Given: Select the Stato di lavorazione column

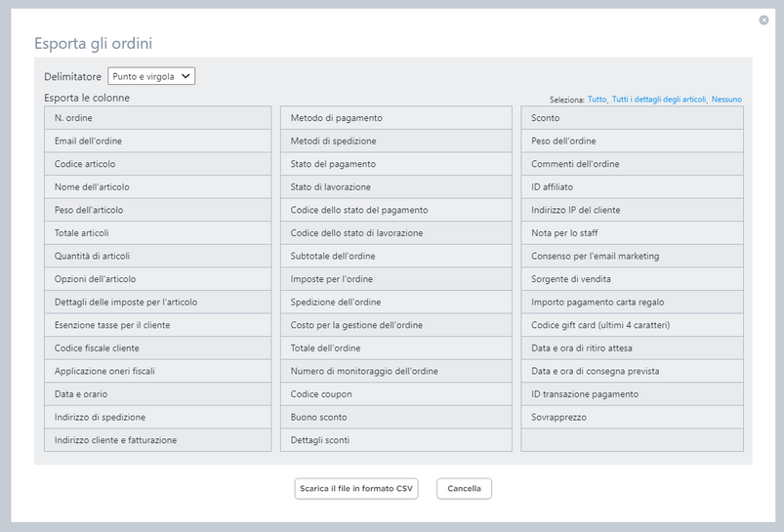Looking at the screenshot, I should (x=396, y=187).
